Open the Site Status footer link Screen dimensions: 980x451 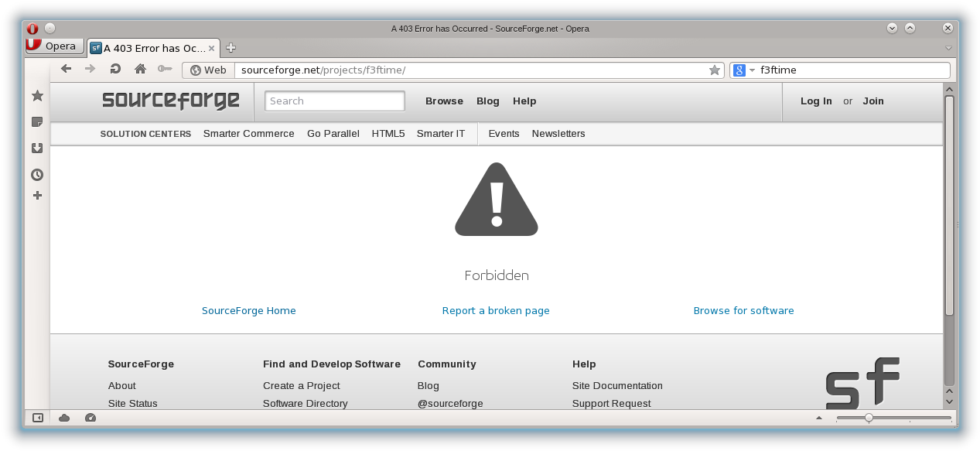133,404
